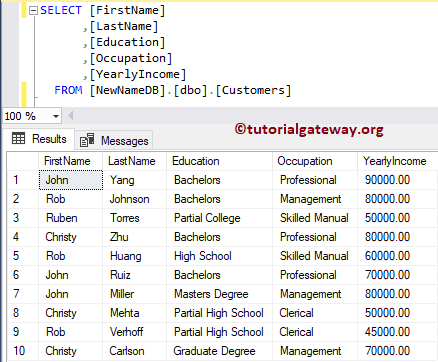Click the Results grid icon

(18, 138)
